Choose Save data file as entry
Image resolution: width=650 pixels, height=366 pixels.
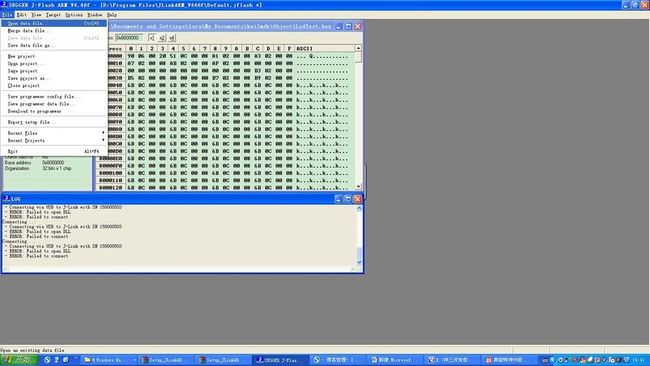point(54,46)
